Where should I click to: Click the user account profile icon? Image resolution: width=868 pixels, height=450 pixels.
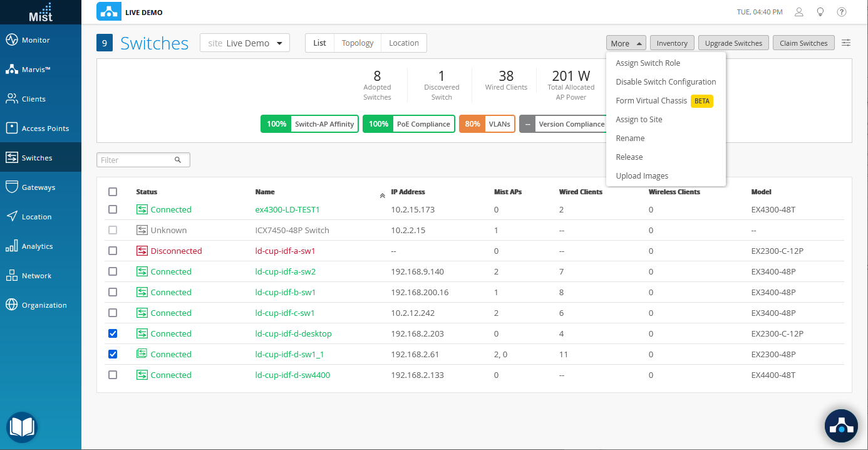pyautogui.click(x=798, y=12)
